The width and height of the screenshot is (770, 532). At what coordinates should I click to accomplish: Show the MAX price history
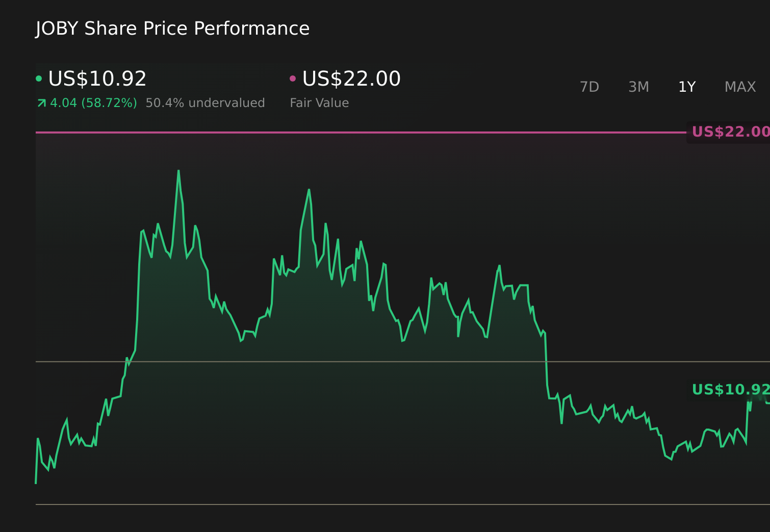coord(740,87)
